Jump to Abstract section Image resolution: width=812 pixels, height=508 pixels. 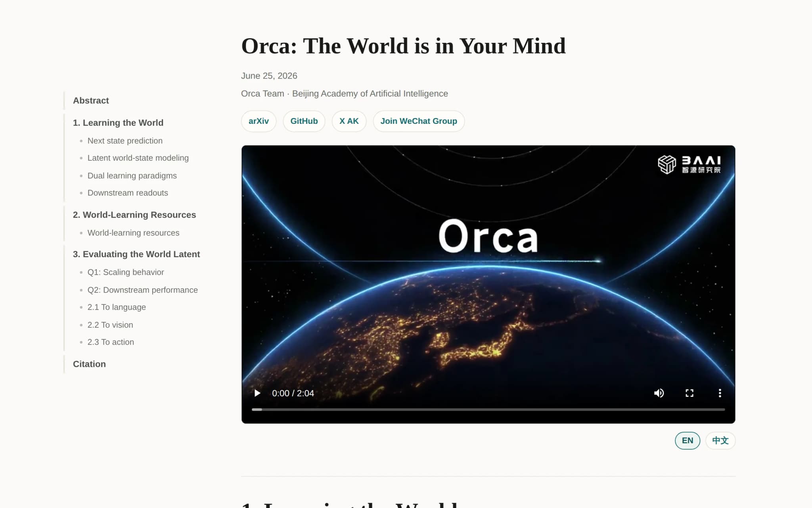click(91, 100)
